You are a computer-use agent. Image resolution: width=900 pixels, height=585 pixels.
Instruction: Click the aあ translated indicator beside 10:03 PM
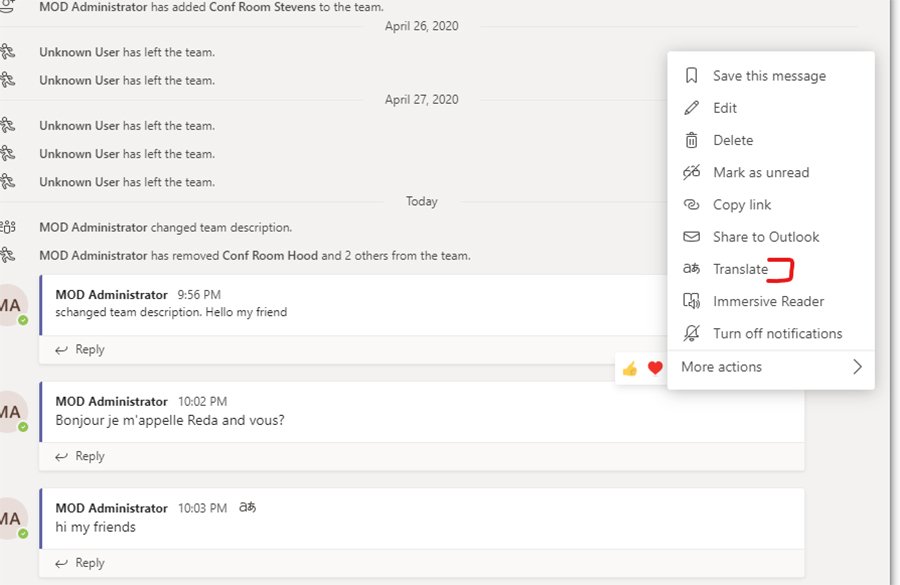pyautogui.click(x=247, y=507)
